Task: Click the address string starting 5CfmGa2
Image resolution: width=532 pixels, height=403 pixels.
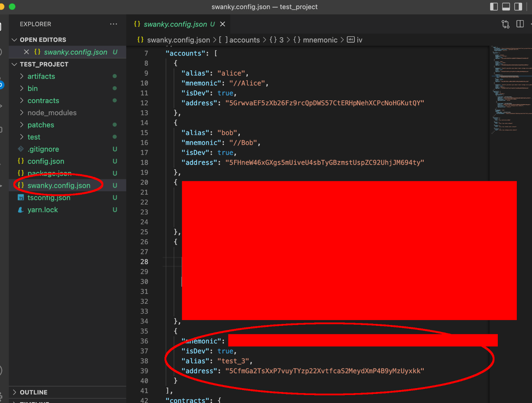Action: point(325,371)
